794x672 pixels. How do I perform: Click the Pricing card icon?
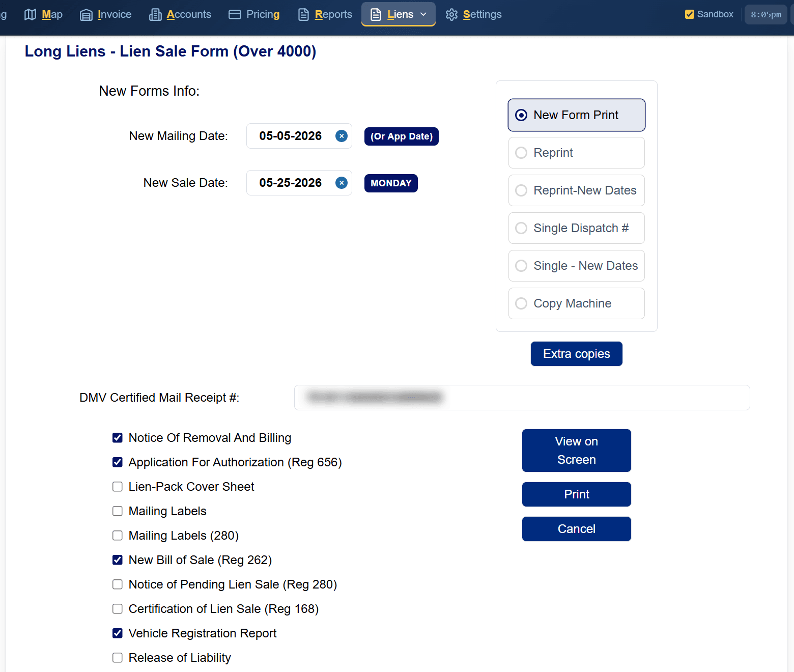coord(235,14)
